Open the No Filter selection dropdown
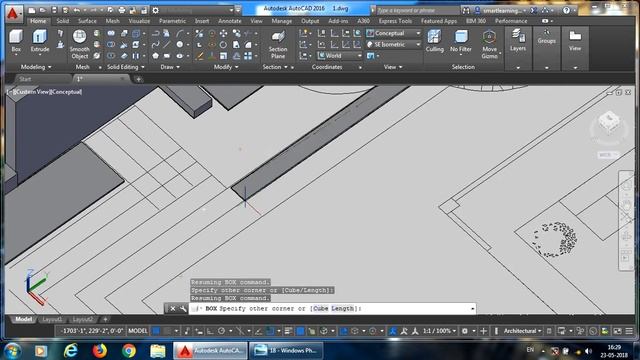This screenshot has height=360, width=640. (461, 41)
